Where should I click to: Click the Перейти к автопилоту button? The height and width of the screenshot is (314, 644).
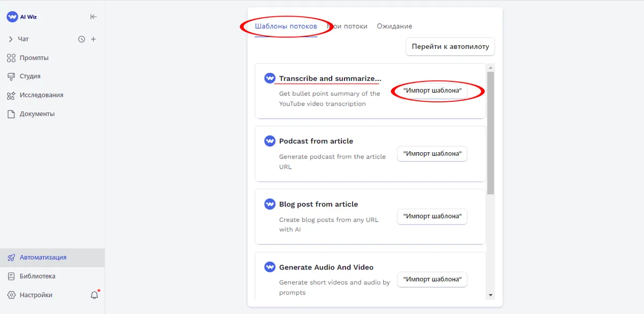450,47
